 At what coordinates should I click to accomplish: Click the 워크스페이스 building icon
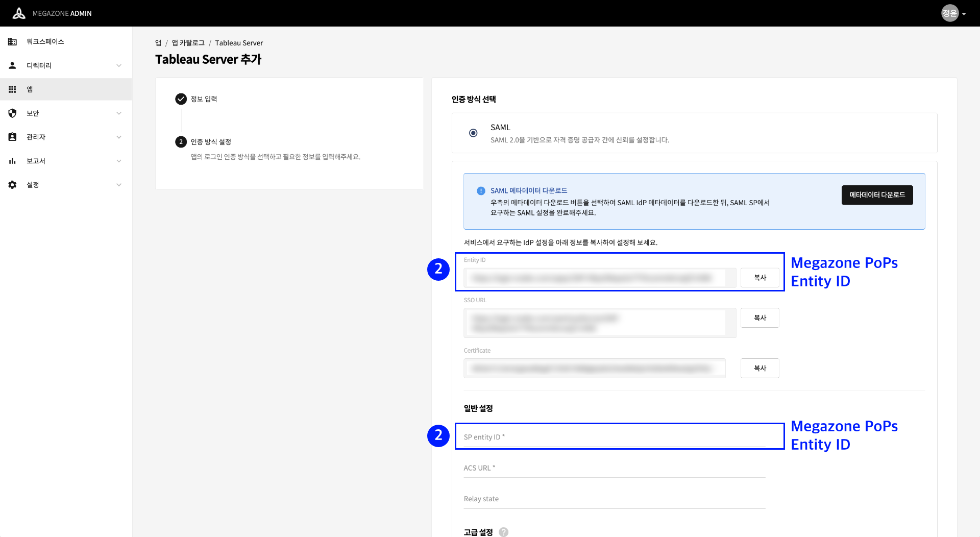[12, 41]
